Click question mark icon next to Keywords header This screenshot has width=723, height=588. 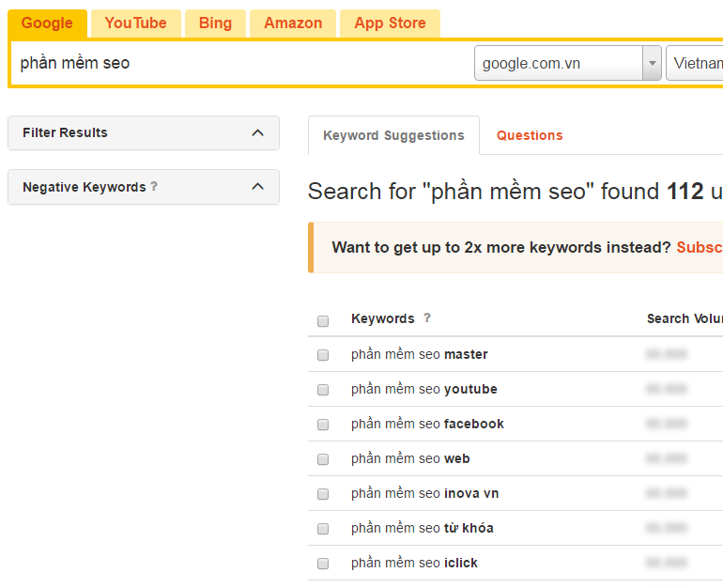point(427,318)
